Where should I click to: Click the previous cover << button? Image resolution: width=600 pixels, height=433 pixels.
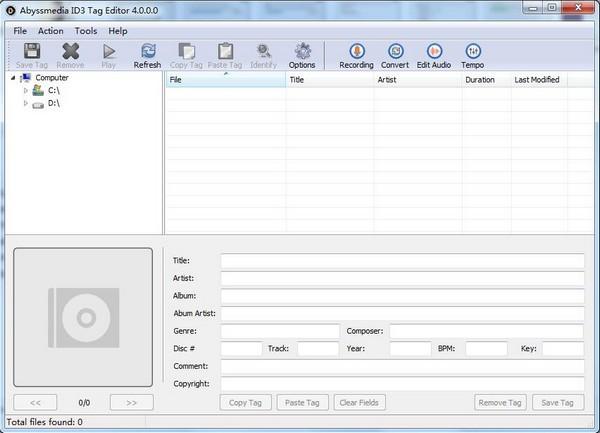[35, 403]
